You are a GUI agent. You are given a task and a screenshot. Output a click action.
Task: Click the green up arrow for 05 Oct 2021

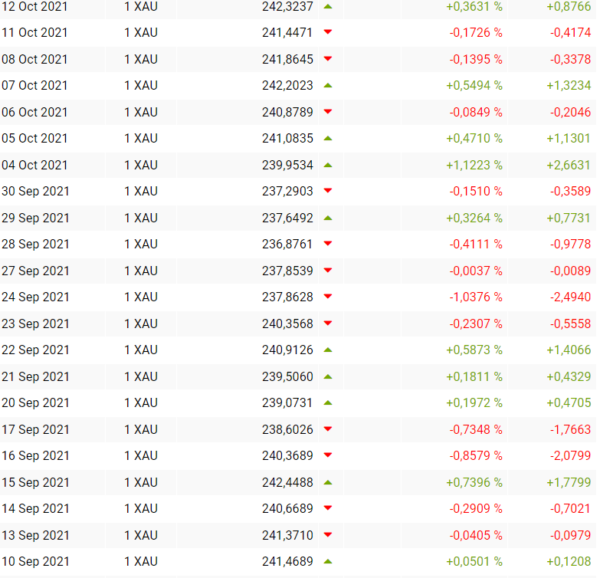[x=328, y=138]
